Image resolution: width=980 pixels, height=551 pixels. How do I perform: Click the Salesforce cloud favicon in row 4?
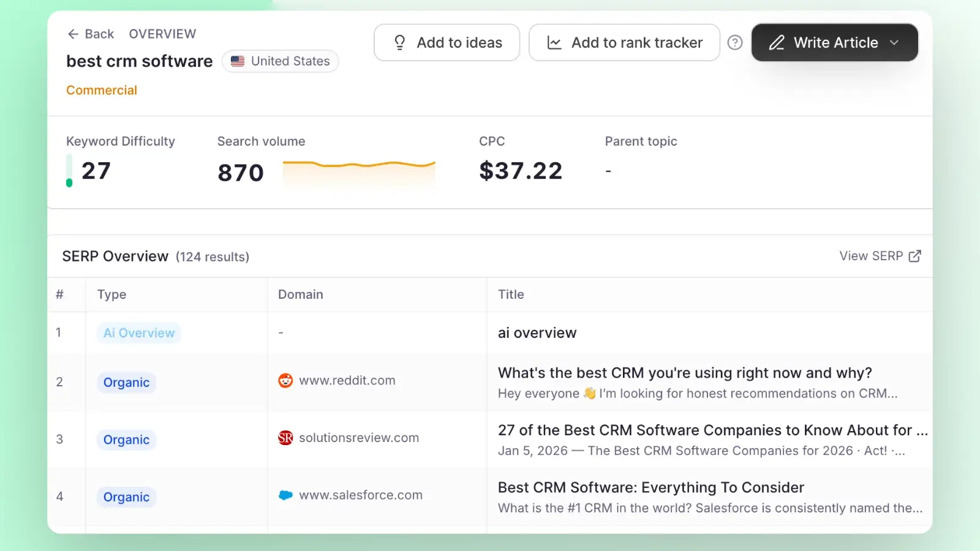coord(285,495)
